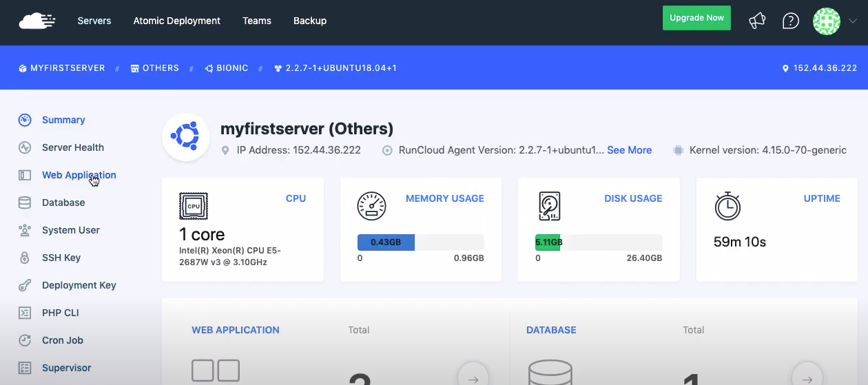Click the memory usage progress bar
Screen dimensions: 868x385
click(420, 242)
